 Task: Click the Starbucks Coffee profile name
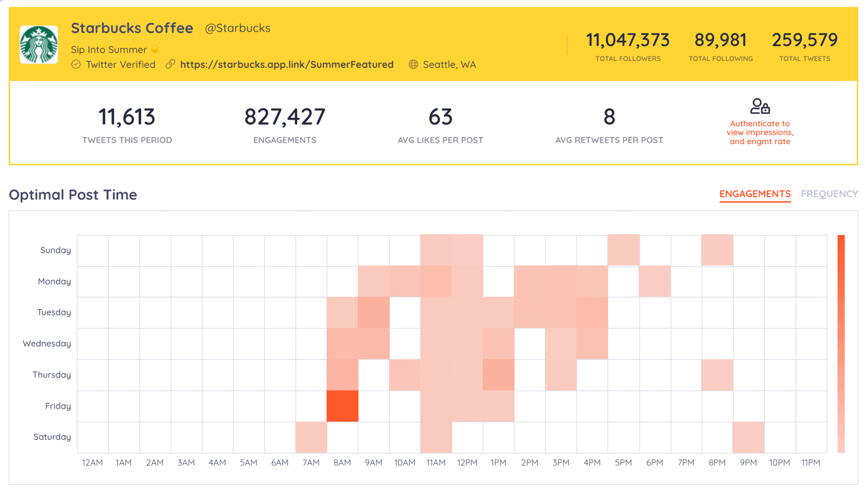[x=132, y=28]
